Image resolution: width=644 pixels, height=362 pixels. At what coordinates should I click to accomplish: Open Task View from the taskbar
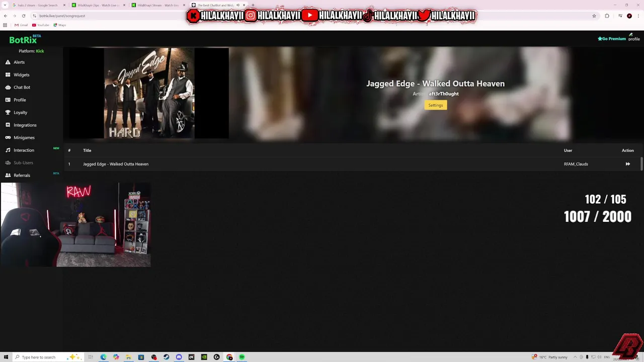pos(91,357)
